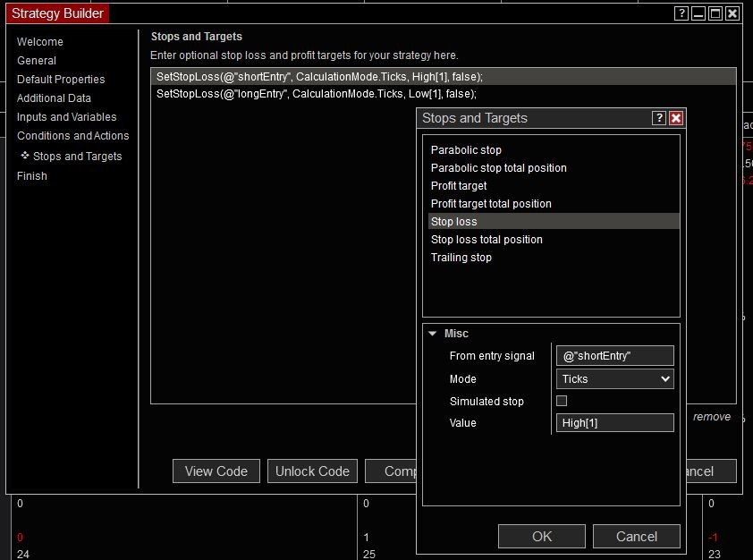Viewport: 753px width, 560px height.
Task: Select the shortEntry SetStopLoss row
Action: point(444,77)
